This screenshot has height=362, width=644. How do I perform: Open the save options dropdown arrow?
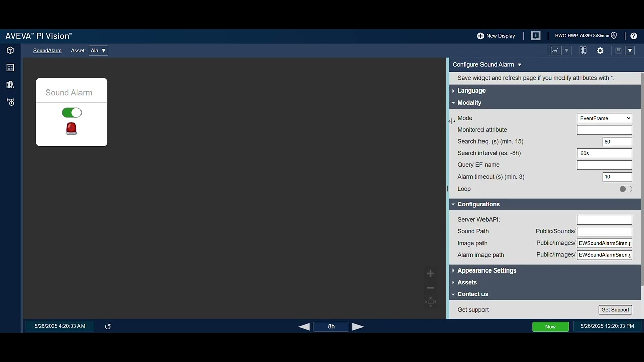[630, 50]
